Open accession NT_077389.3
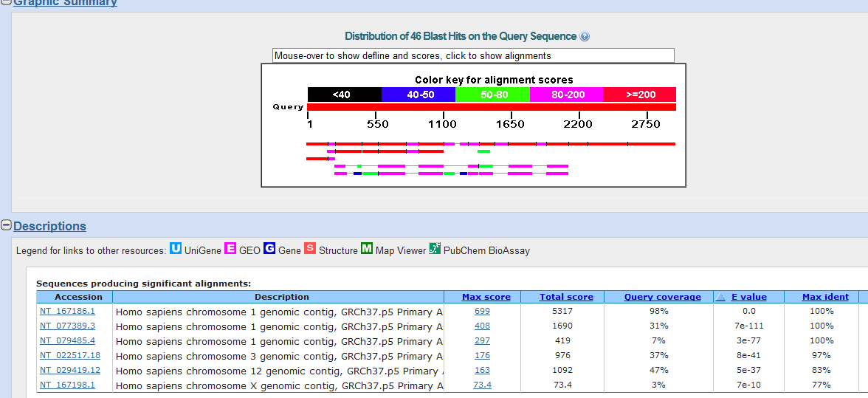The width and height of the screenshot is (868, 398). pyautogui.click(x=67, y=326)
